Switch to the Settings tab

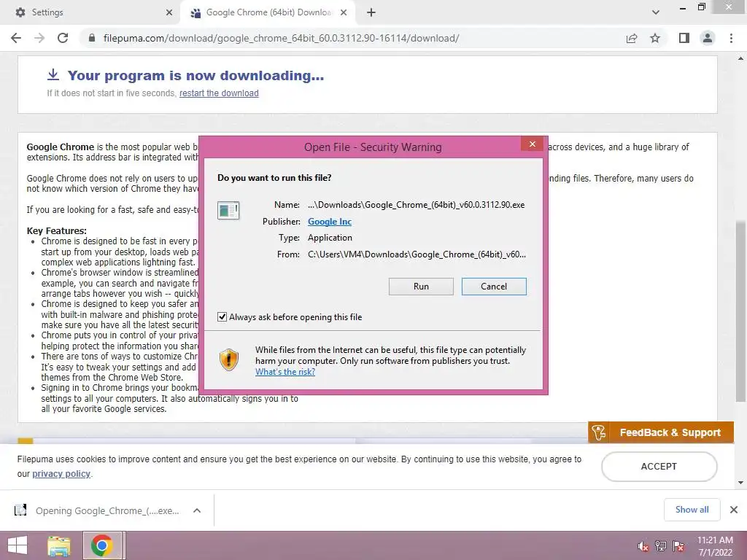pyautogui.click(x=90, y=12)
